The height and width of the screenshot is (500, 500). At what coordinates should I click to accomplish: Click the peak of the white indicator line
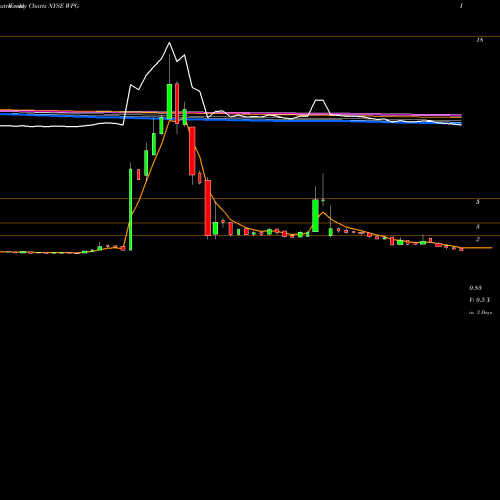click(169, 43)
